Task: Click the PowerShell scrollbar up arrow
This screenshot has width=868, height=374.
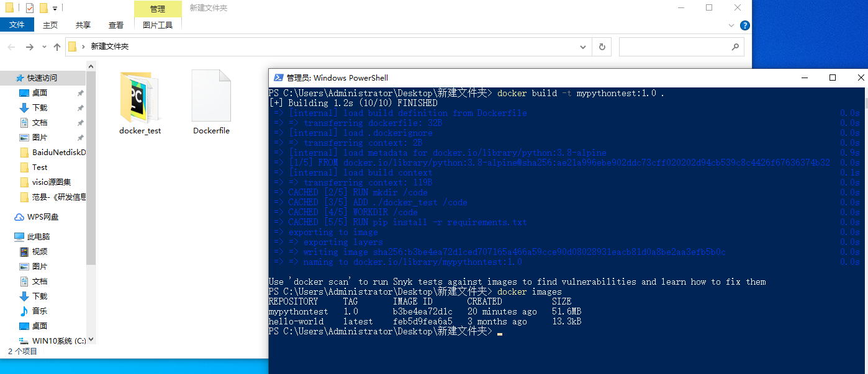Action: 866,92
